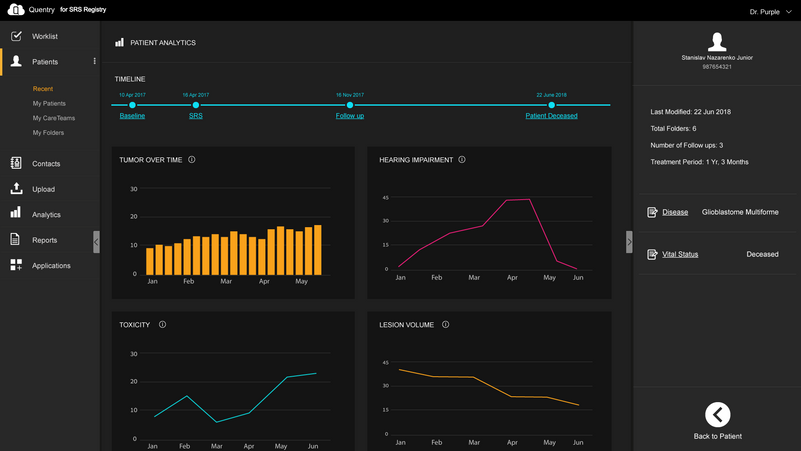This screenshot has height=451, width=801.
Task: Open Patients three-dot options menu
Action: tap(95, 61)
